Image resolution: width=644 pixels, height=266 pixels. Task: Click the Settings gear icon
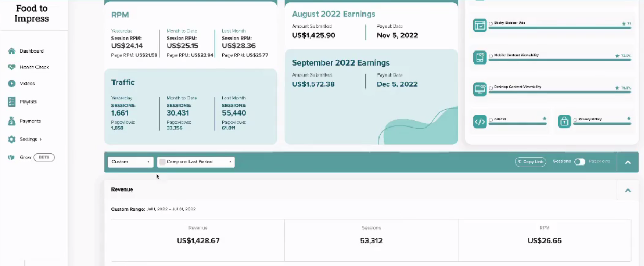(11, 140)
